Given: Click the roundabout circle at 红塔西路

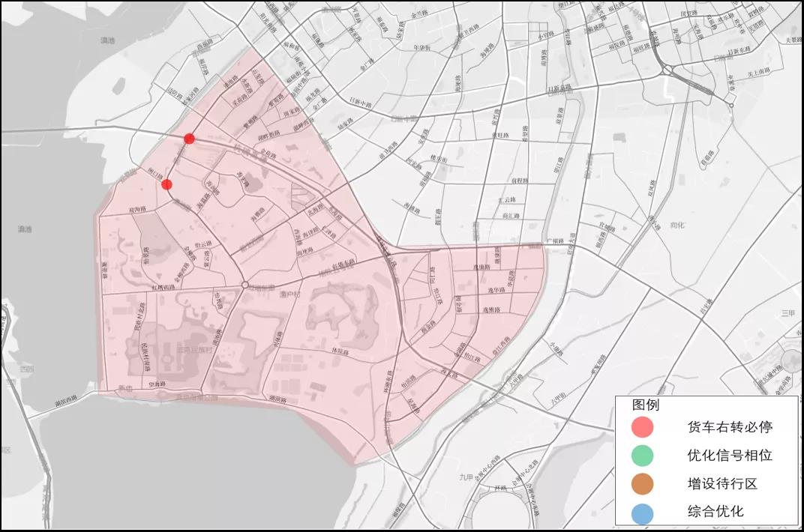Looking at the screenshot, I should (244, 285).
